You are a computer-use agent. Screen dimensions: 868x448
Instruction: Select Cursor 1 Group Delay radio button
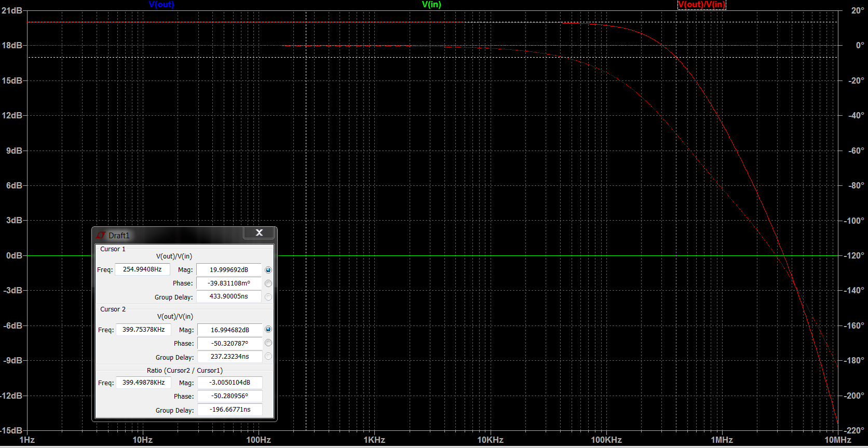[268, 297]
